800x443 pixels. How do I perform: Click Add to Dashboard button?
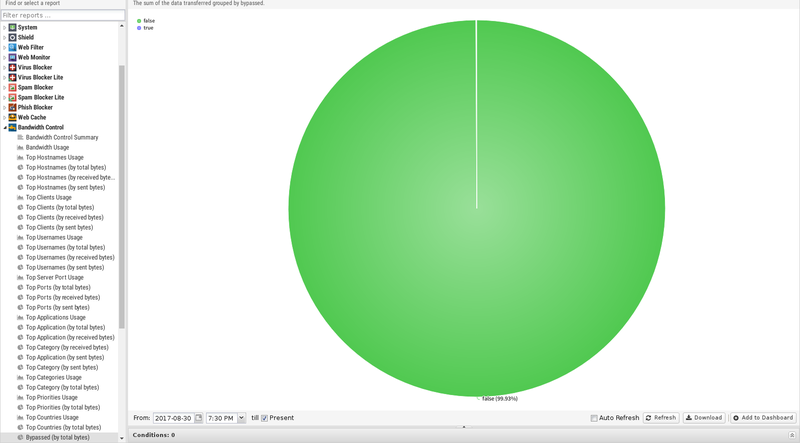[763, 417]
